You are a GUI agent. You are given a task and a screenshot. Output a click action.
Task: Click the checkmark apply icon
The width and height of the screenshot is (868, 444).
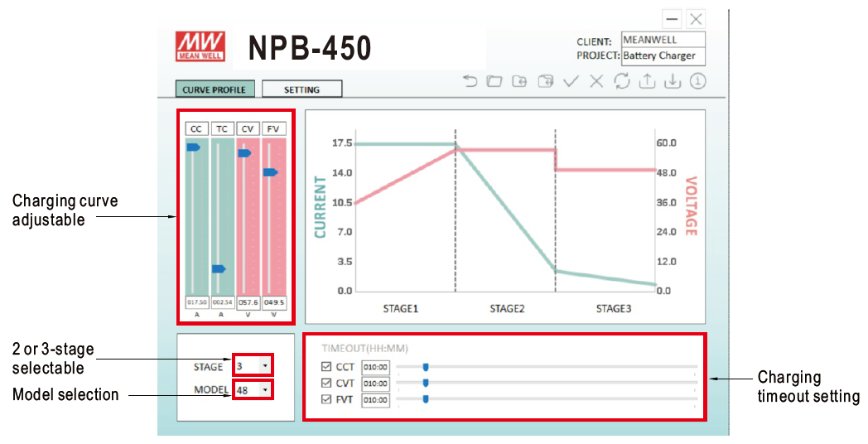571,81
